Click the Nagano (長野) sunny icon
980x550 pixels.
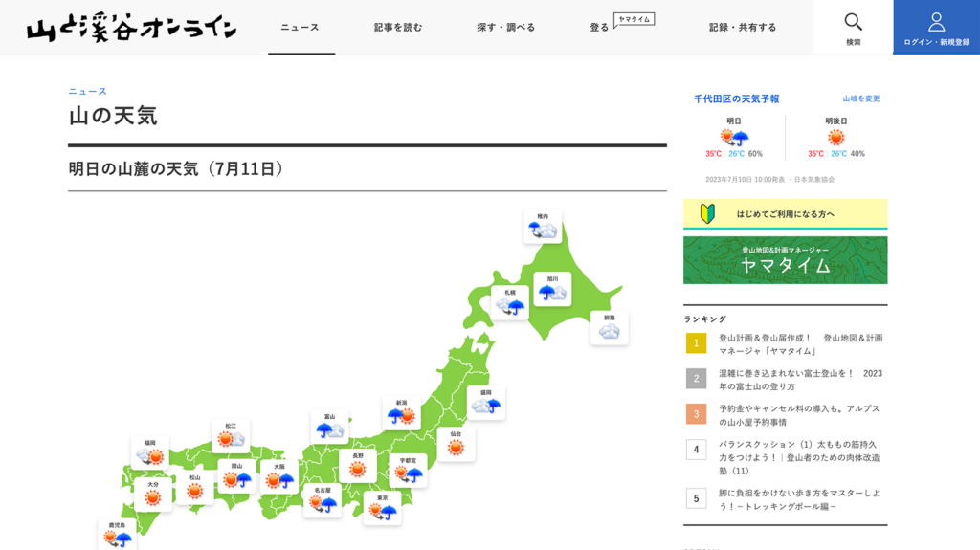click(358, 468)
